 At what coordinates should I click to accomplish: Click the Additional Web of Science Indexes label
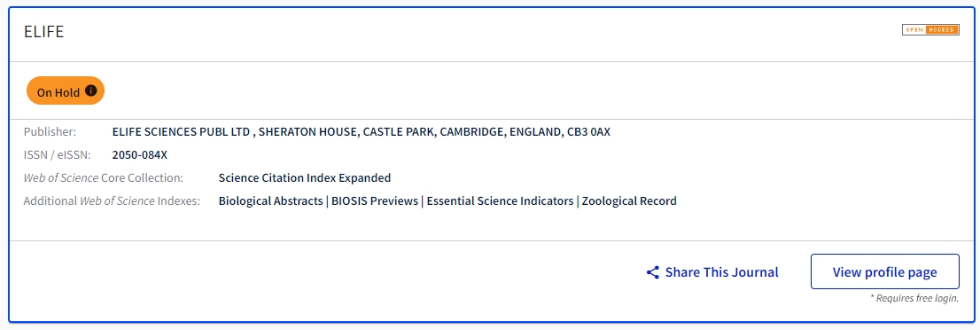coord(112,201)
